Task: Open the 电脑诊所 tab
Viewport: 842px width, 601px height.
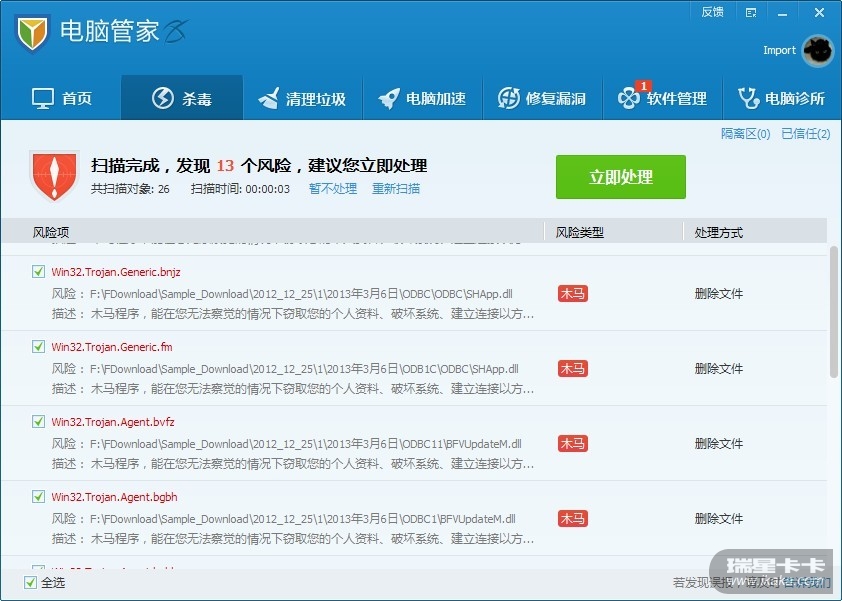Action: point(782,98)
